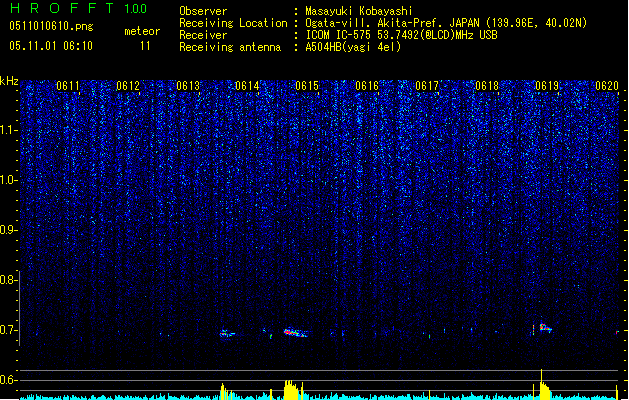
Task: Click the 0.6 kHz axis label
Action: click(8, 380)
